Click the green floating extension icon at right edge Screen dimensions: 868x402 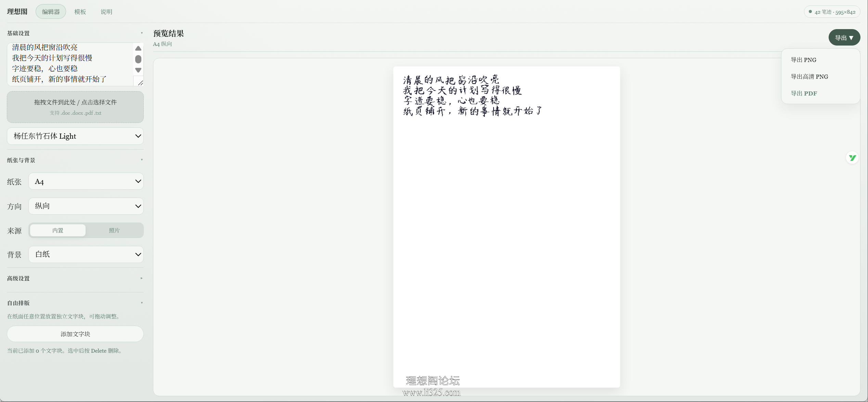coord(852,158)
